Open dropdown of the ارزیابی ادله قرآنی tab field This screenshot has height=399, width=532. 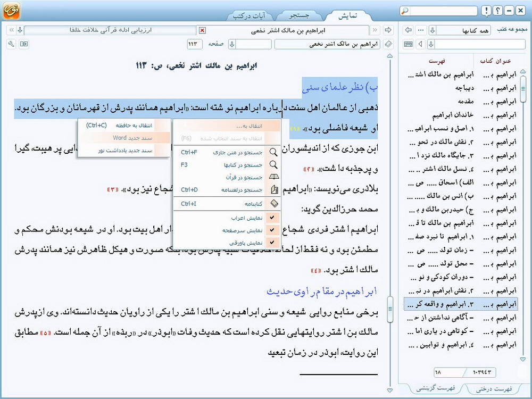click(20, 30)
